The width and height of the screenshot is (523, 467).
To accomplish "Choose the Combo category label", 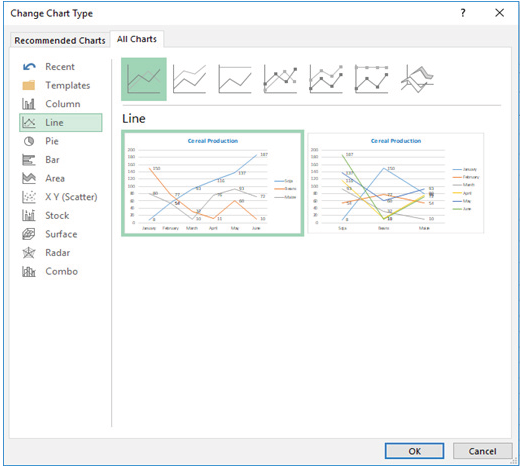I will coord(62,272).
